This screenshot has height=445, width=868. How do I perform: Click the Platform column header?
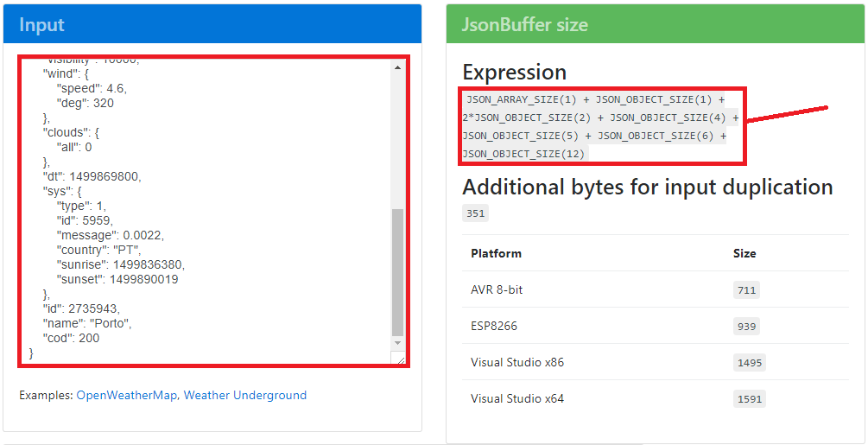coord(496,253)
